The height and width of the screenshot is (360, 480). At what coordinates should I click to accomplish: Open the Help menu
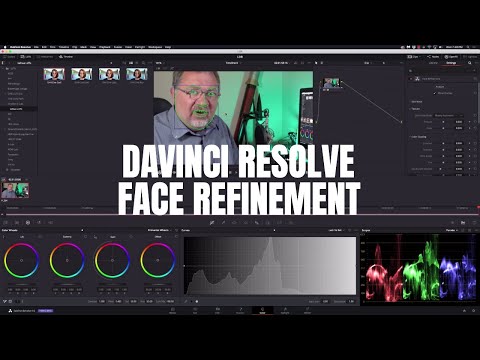pos(168,47)
